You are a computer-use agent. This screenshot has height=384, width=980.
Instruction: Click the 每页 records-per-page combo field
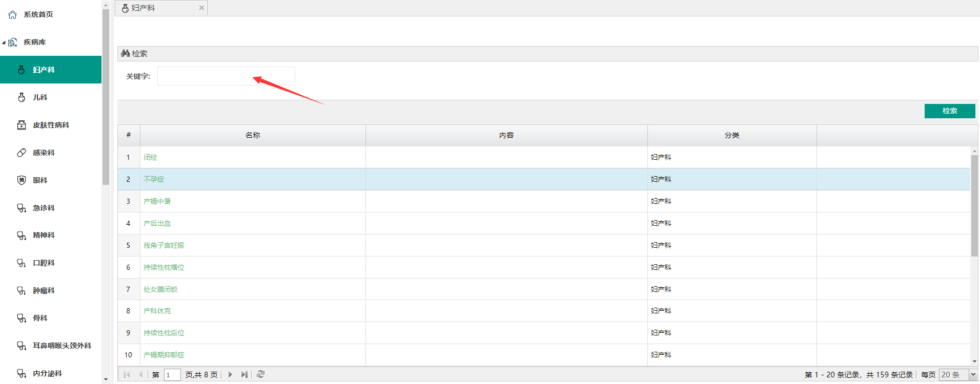tap(954, 375)
